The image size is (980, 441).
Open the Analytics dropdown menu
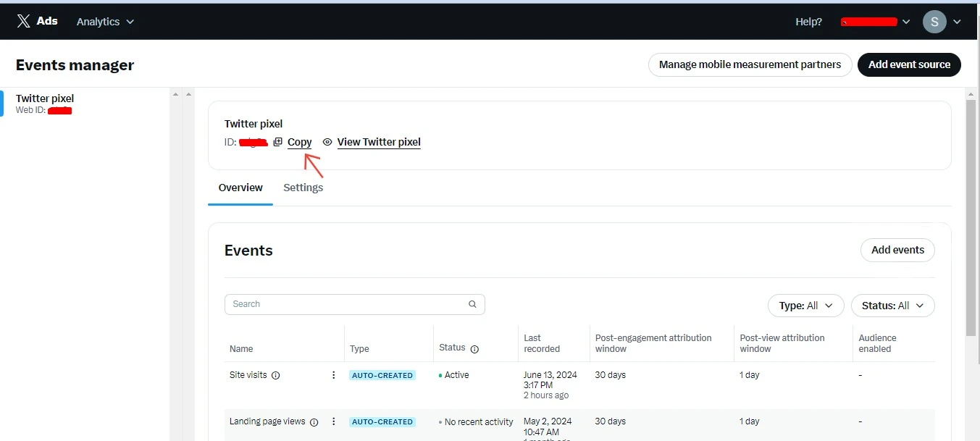click(x=106, y=22)
